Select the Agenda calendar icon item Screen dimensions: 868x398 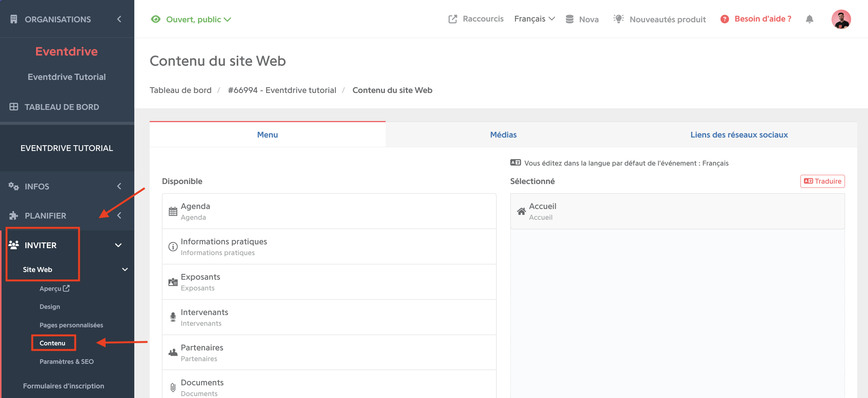click(x=173, y=211)
